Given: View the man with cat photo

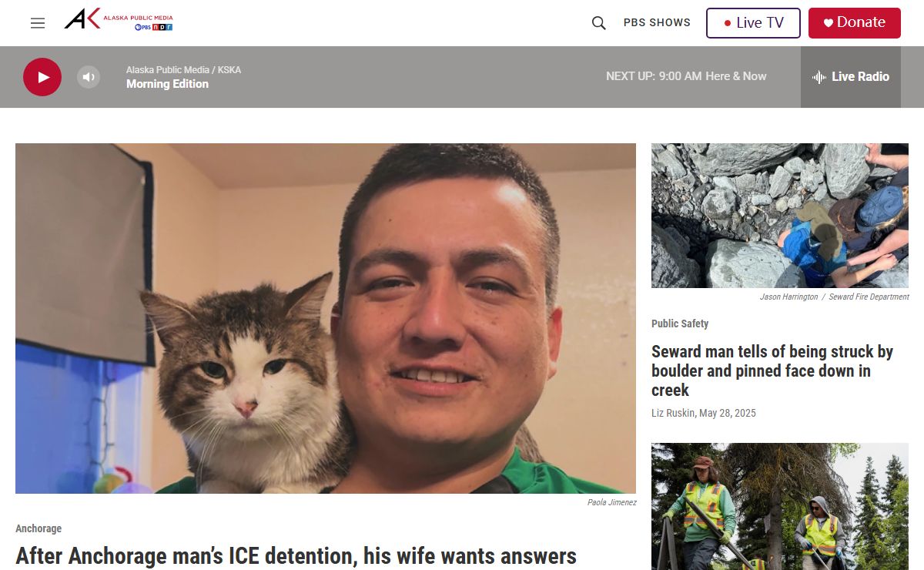Looking at the screenshot, I should (326, 318).
